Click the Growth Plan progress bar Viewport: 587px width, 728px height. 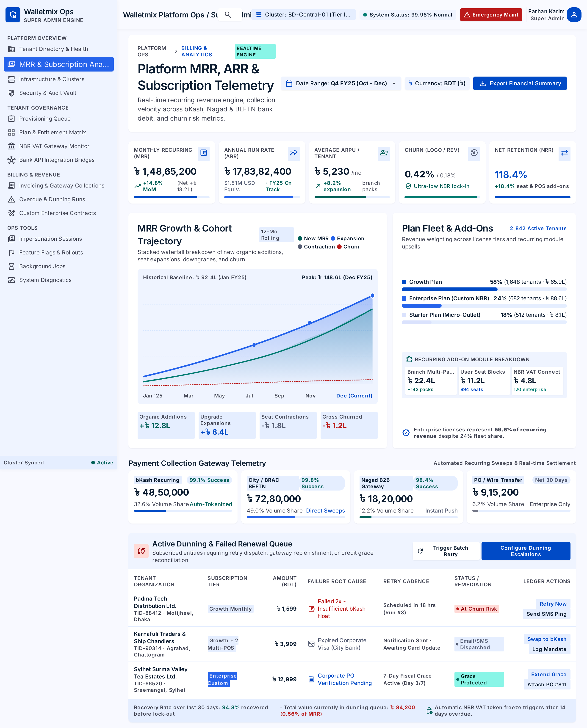(484, 289)
